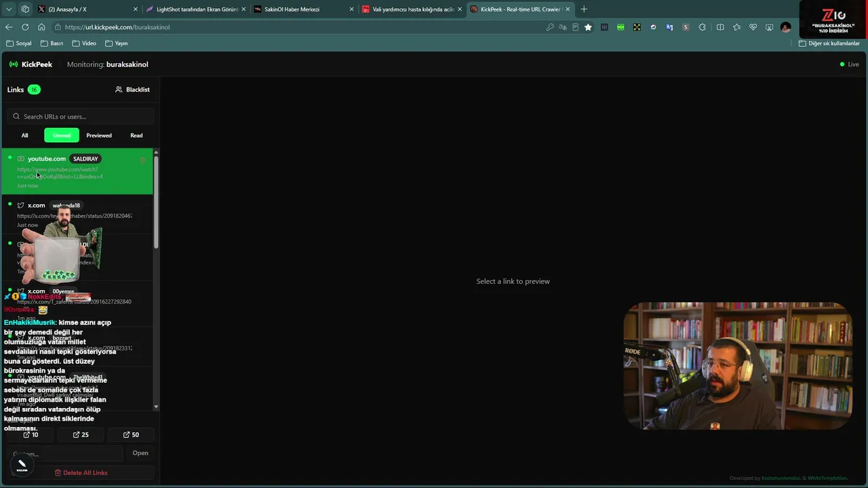Click the translate page icon in address bar
The image size is (868, 488).
563,27
